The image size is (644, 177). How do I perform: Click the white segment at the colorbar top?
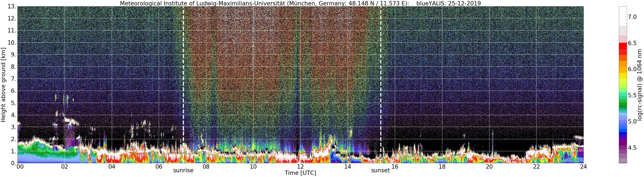[623, 16]
